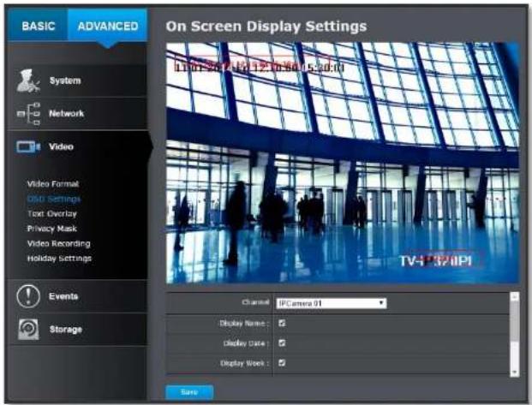
Task: Open the Channel IPCamera 01 dropdown
Action: [332, 303]
